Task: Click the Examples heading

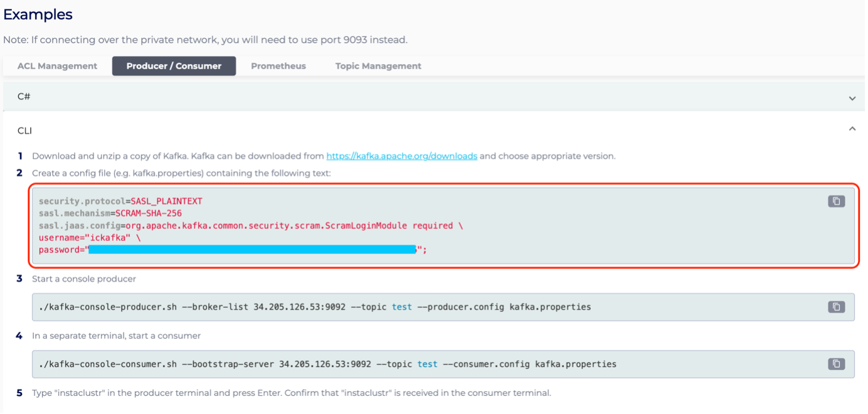Action: 38,14
